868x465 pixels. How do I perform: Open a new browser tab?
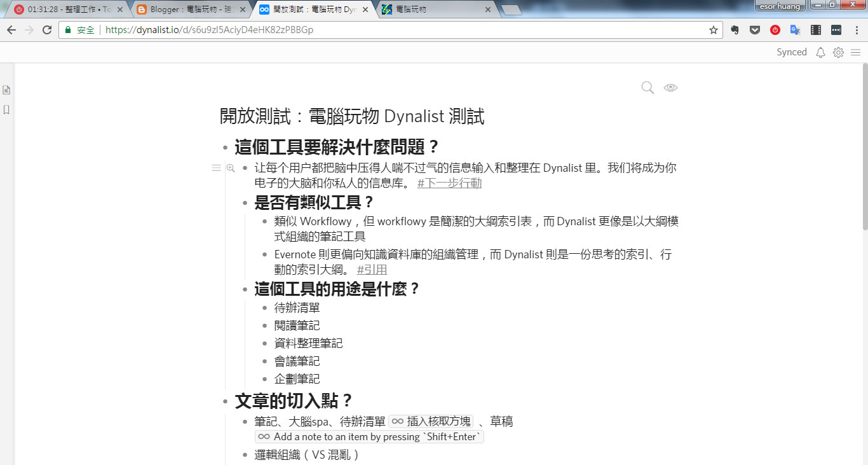click(512, 10)
